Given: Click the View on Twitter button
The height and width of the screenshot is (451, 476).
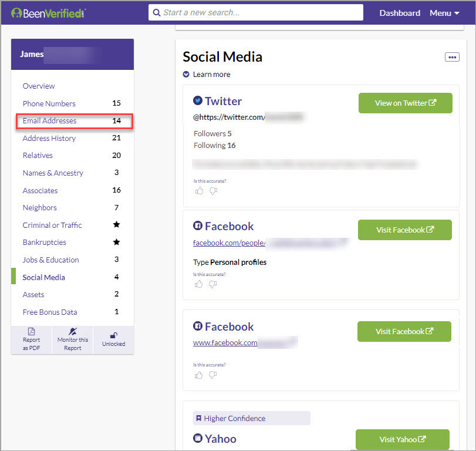Looking at the screenshot, I should point(405,103).
